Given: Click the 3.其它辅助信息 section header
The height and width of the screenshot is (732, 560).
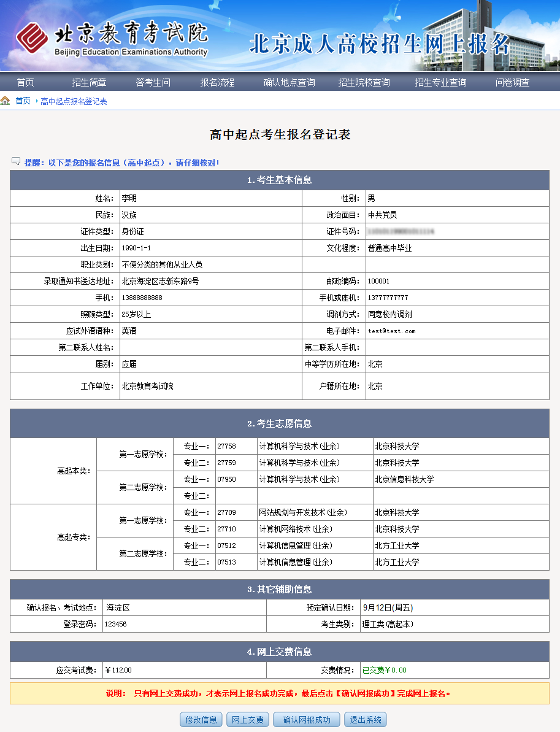Looking at the screenshot, I should (280, 590).
